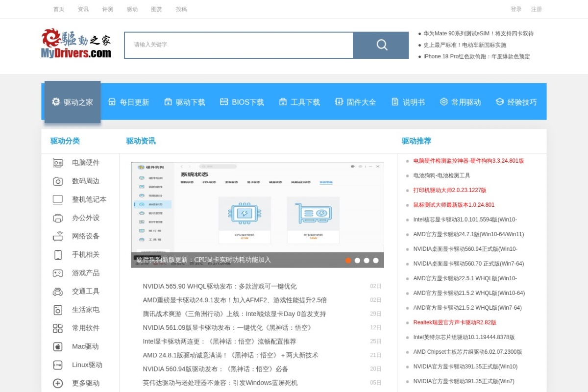Image resolution: width=588 pixels, height=392 pixels.
Task: Click the Linux驱动 icon
Action: (x=58, y=365)
